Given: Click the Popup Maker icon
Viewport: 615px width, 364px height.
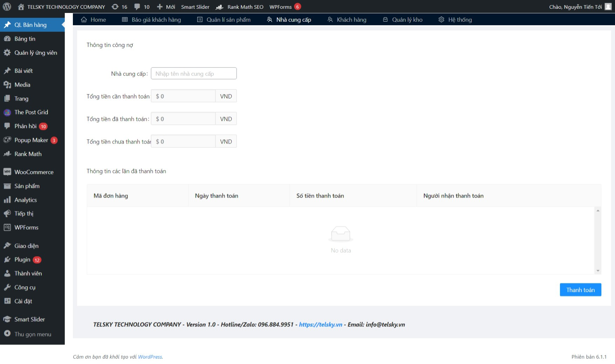Looking at the screenshot, I should coord(7,140).
